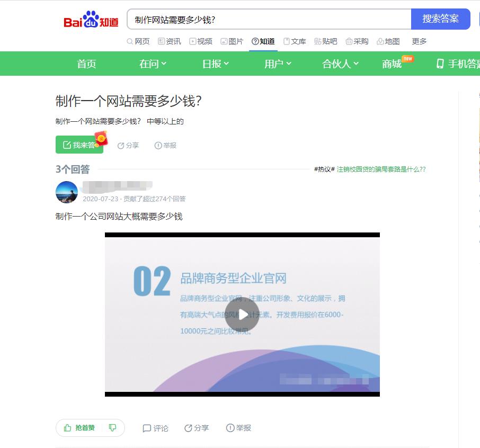Open the 资讯 news search icon
Image resolution: width=480 pixels, height=448 pixels.
point(161,41)
